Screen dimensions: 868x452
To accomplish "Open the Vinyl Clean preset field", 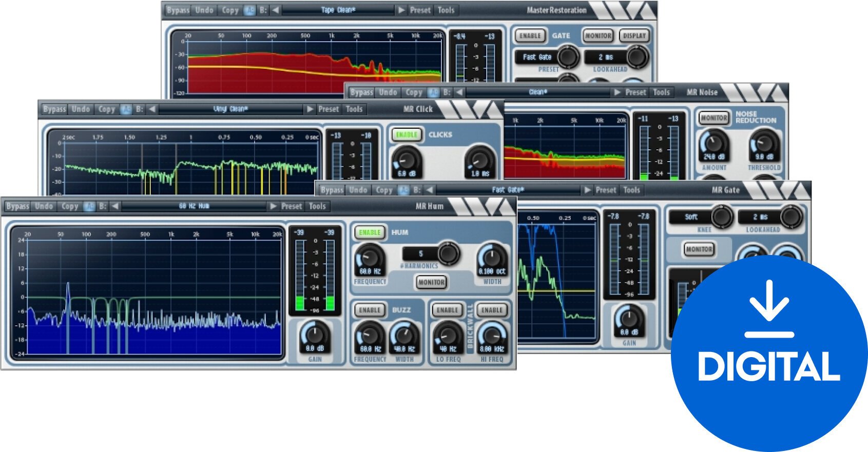I will pos(231,109).
